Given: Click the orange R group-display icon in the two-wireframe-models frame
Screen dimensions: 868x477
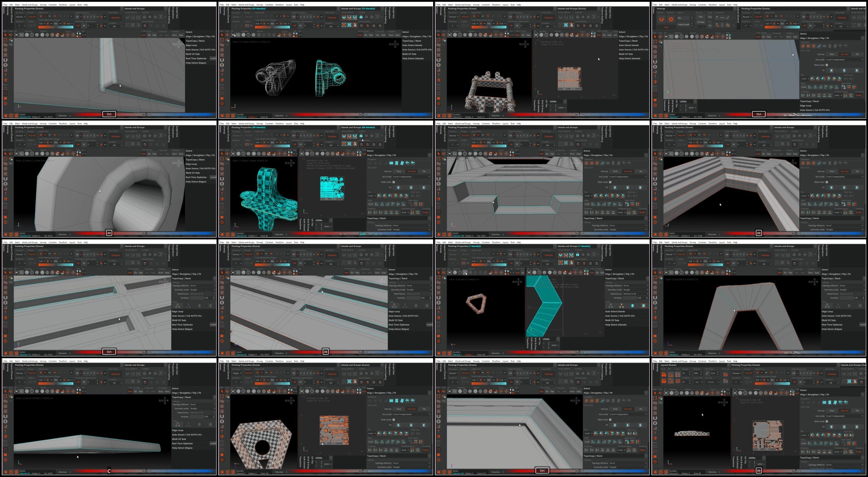Looking at the screenshot, I should (344, 25).
